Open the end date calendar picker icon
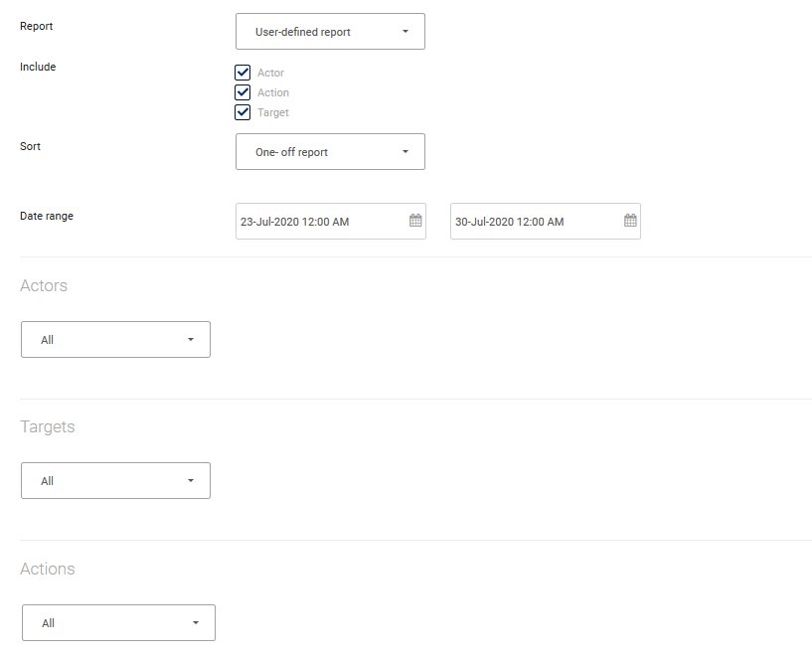The image size is (812, 660). click(x=630, y=221)
